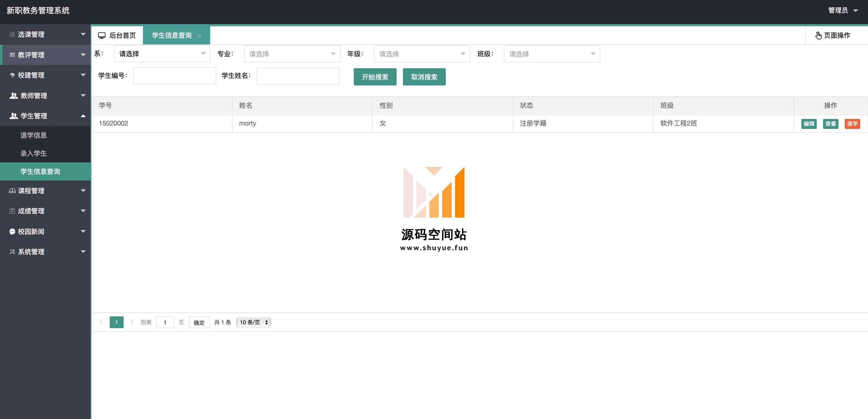Screen dimensions: 868x419
Task: Select 学生信息查询 in the sidebar
Action: pyautogui.click(x=45, y=171)
